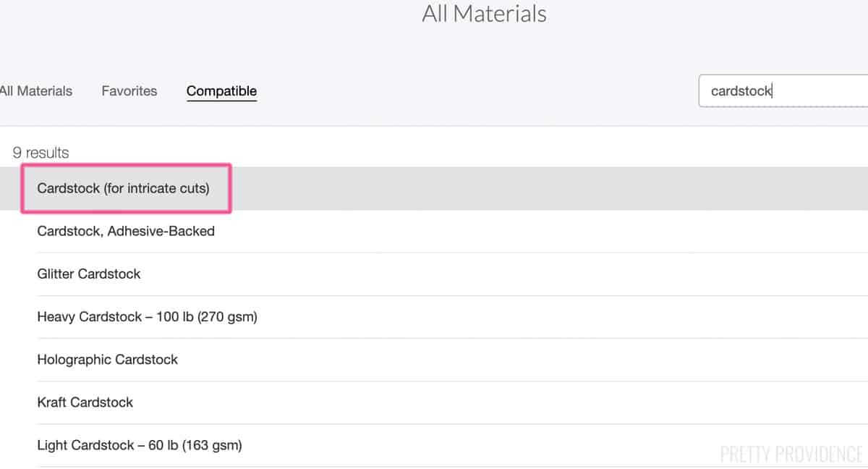Screen dimensions: 868x469
Task: Click the Pretty Providence watermark
Action: tap(791, 454)
